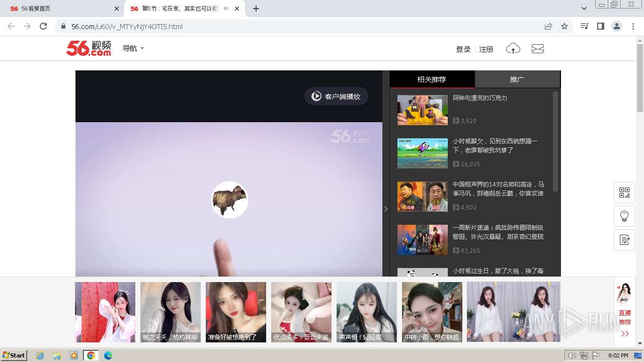The height and width of the screenshot is (362, 644).
Task: Open thumbnail of the 43,265 views video
Action: point(423,240)
